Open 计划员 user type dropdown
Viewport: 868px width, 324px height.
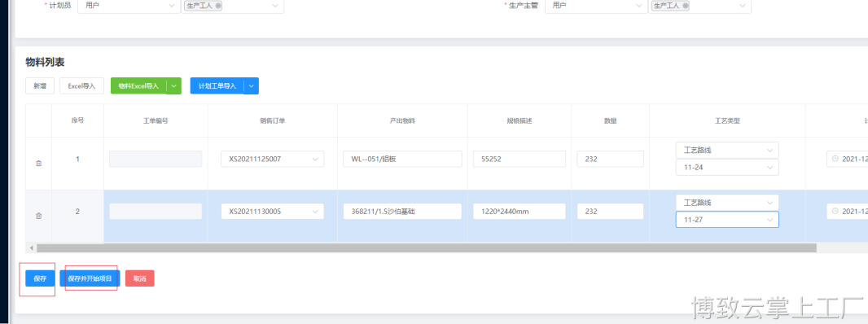click(x=129, y=6)
